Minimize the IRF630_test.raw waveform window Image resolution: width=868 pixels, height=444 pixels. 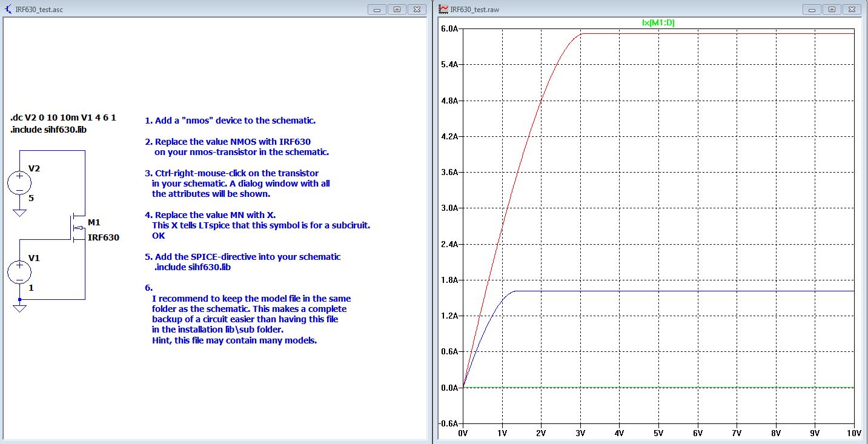point(811,9)
